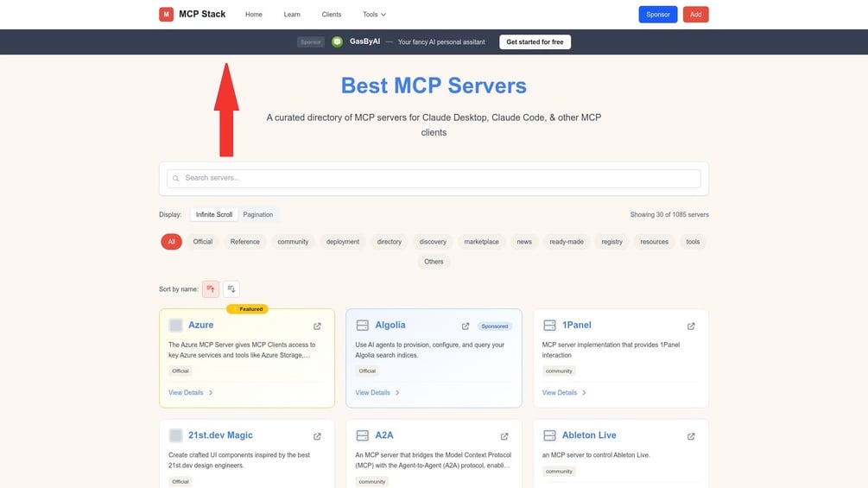868x488 pixels.
Task: Click the 21st.dev Magic logo thumbnail
Action: pyautogui.click(x=175, y=435)
